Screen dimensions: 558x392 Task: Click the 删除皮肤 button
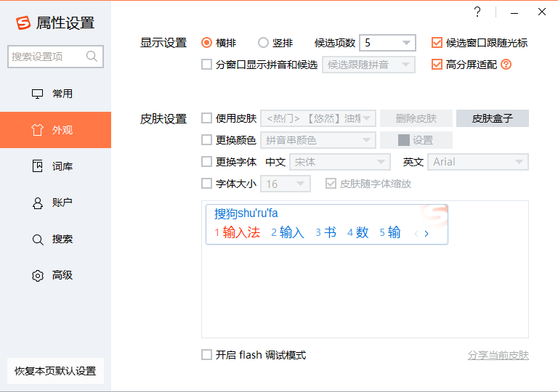point(416,118)
